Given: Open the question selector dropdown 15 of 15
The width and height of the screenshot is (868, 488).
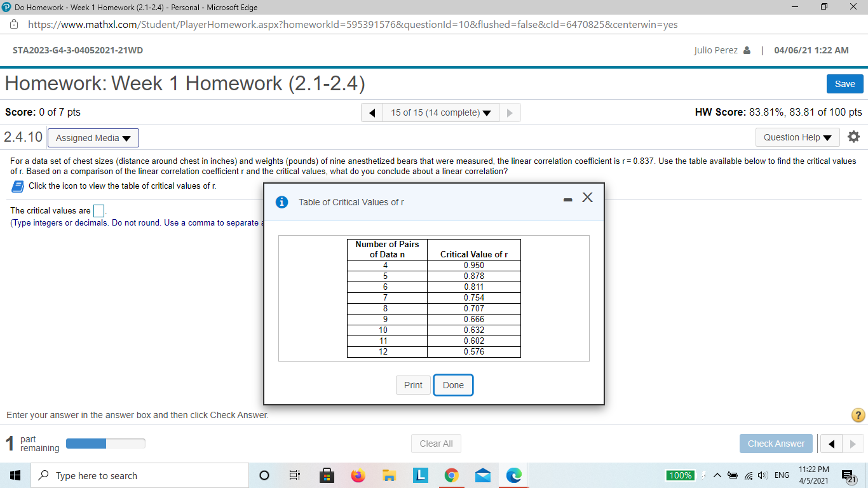Looking at the screenshot, I should (x=441, y=112).
